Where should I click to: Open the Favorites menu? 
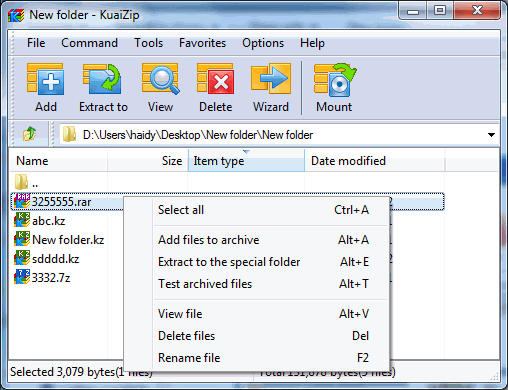click(202, 43)
